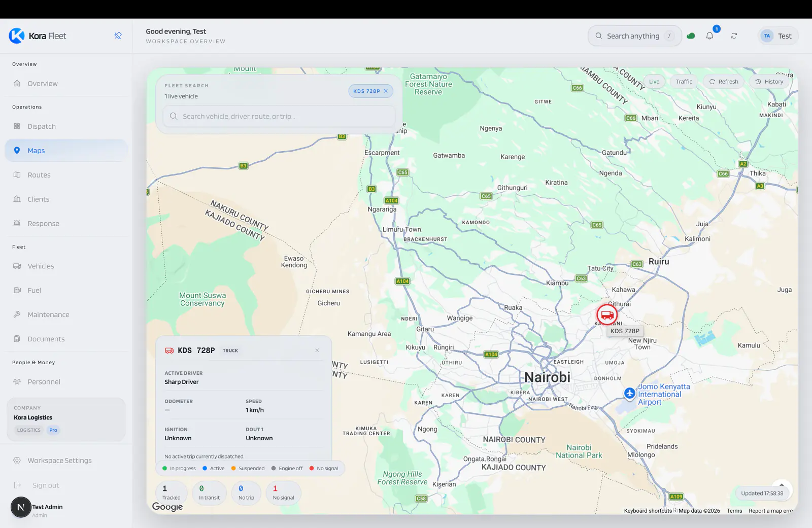812x528 pixels.
Task: Click the Clients building icon
Action: click(17, 199)
